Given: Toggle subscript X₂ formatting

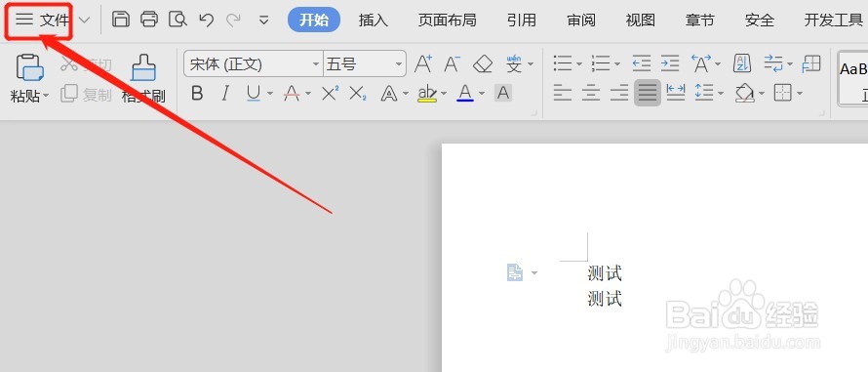Looking at the screenshot, I should point(358,94).
